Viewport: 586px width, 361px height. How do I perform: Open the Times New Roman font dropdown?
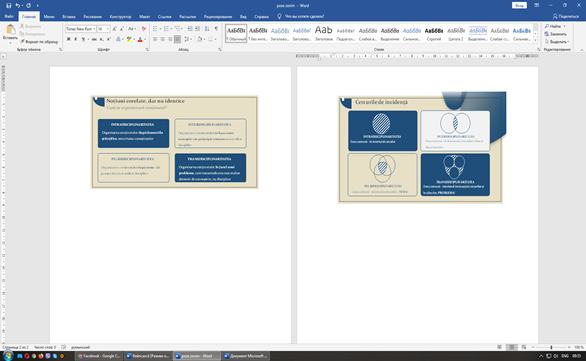click(x=81, y=29)
